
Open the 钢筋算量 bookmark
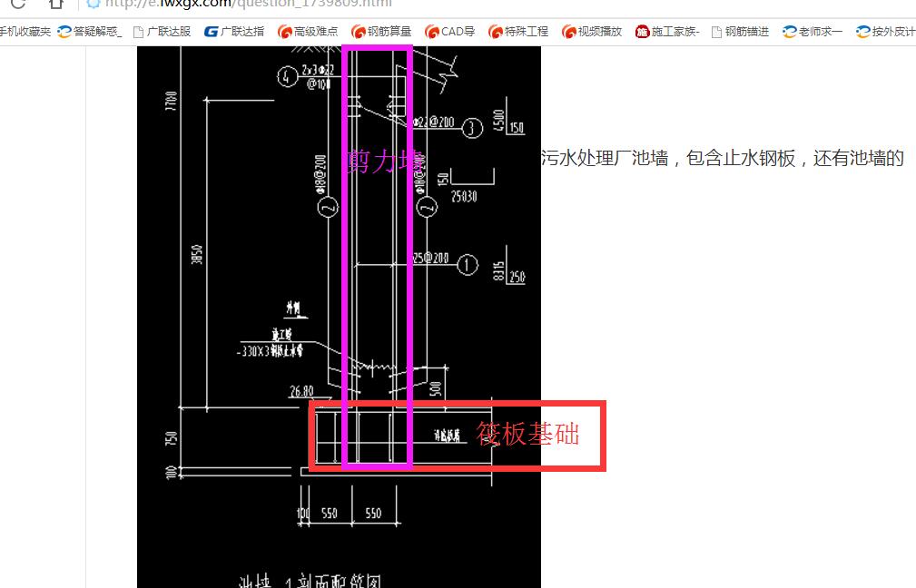(381, 32)
